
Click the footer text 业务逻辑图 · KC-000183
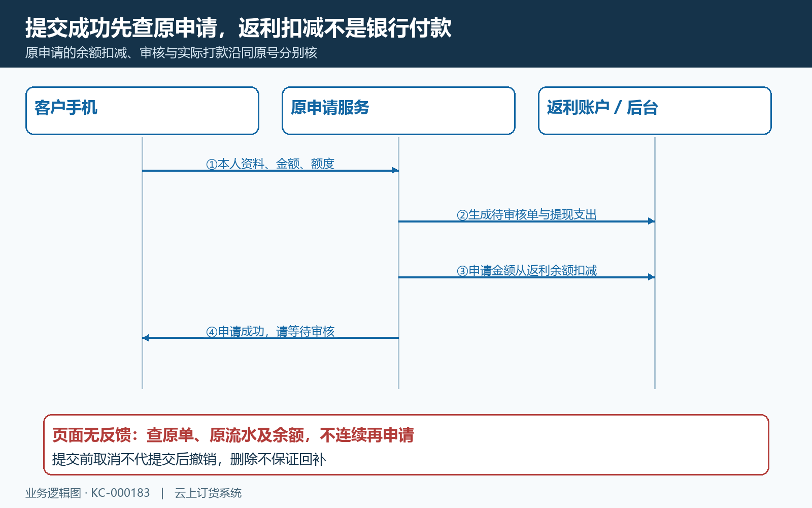coord(88,493)
